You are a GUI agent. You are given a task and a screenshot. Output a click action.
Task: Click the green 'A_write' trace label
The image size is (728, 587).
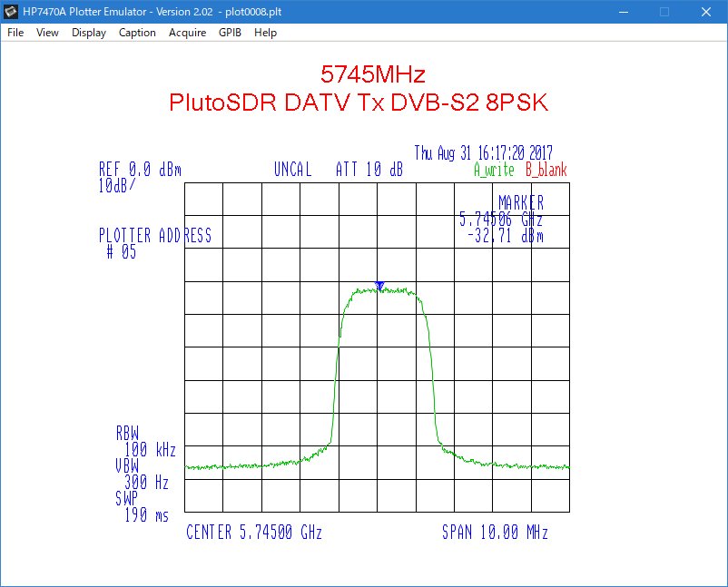(494, 170)
